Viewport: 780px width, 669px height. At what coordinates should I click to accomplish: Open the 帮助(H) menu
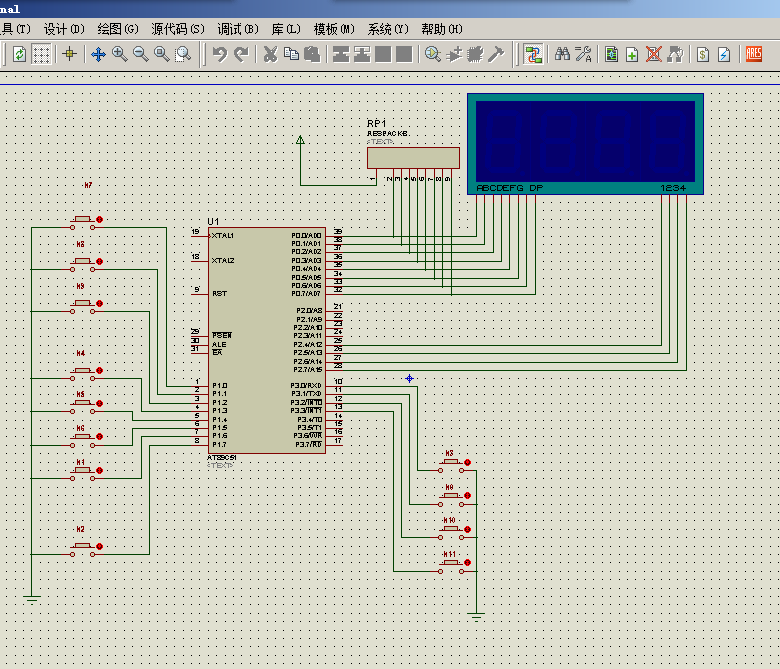pos(442,29)
